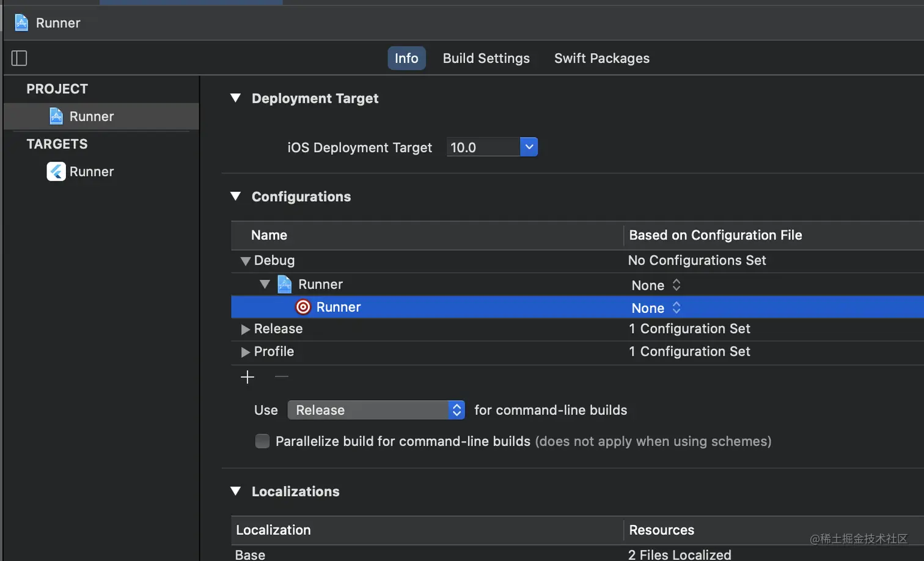924x561 pixels.
Task: Click the Runner title in the header bar
Action: click(x=58, y=23)
